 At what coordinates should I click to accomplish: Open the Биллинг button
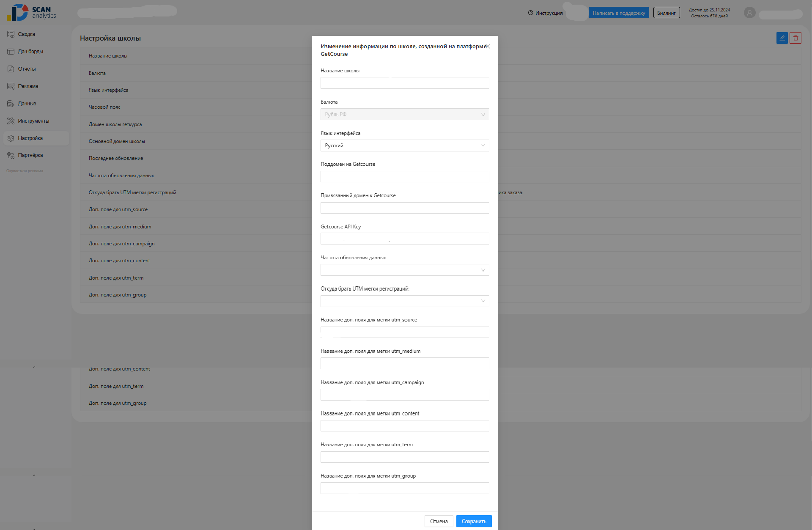667,13
